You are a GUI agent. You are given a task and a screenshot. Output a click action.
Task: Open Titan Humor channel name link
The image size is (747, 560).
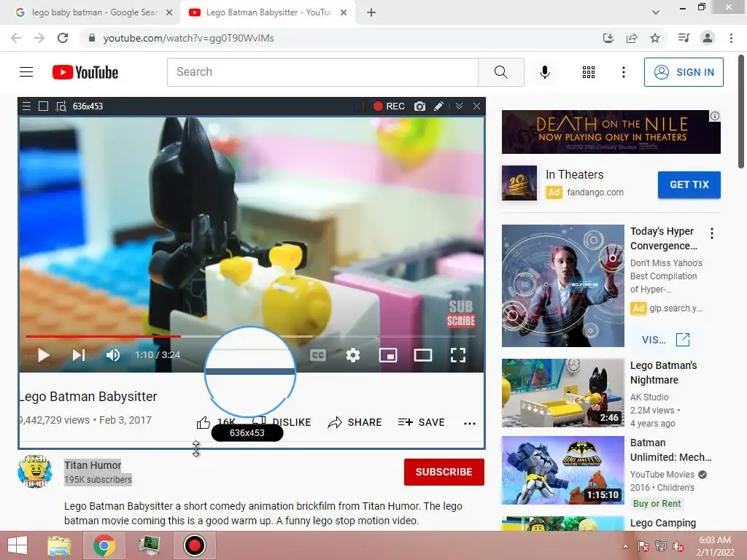click(93, 465)
